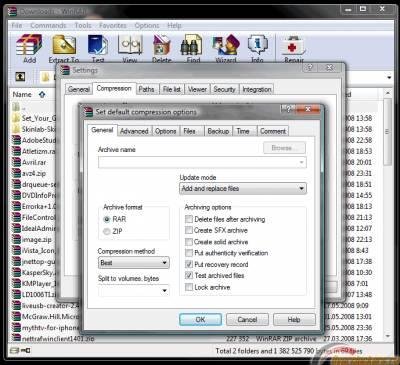Click the AdobeStud archive icon
This screenshot has height=365, width=400.
coord(16,140)
